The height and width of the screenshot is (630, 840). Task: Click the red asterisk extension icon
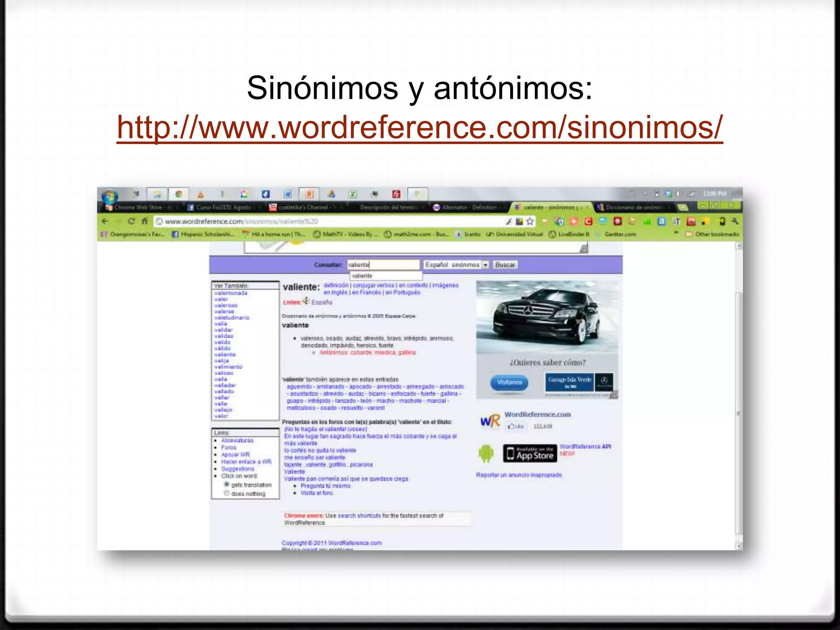pos(617,221)
